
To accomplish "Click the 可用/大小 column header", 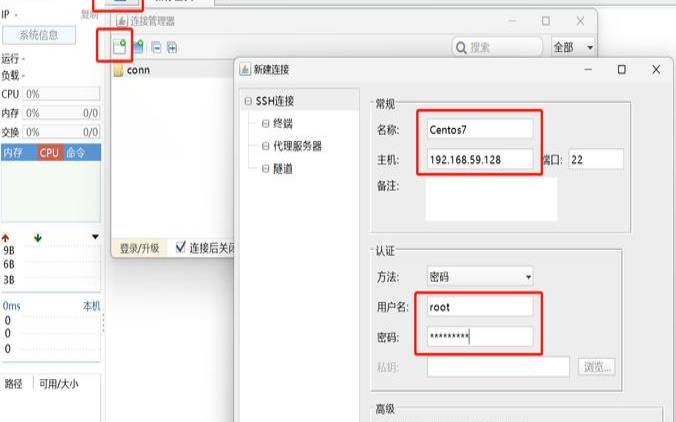I will coord(59,384).
